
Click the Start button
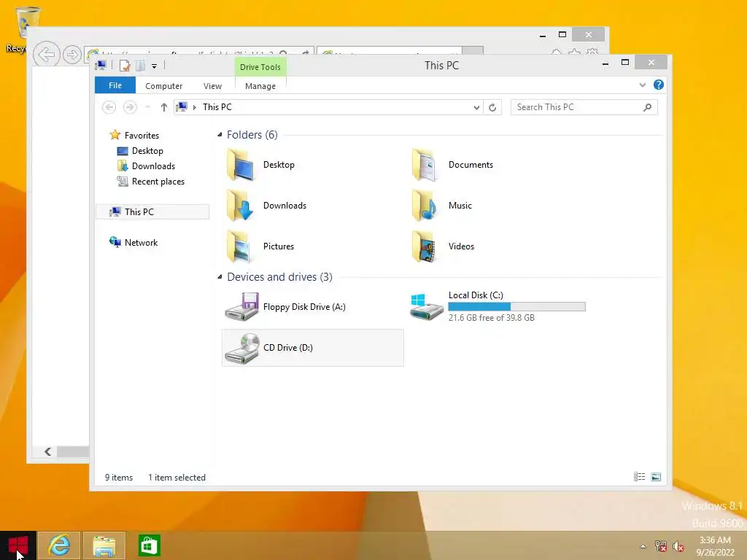(18, 545)
